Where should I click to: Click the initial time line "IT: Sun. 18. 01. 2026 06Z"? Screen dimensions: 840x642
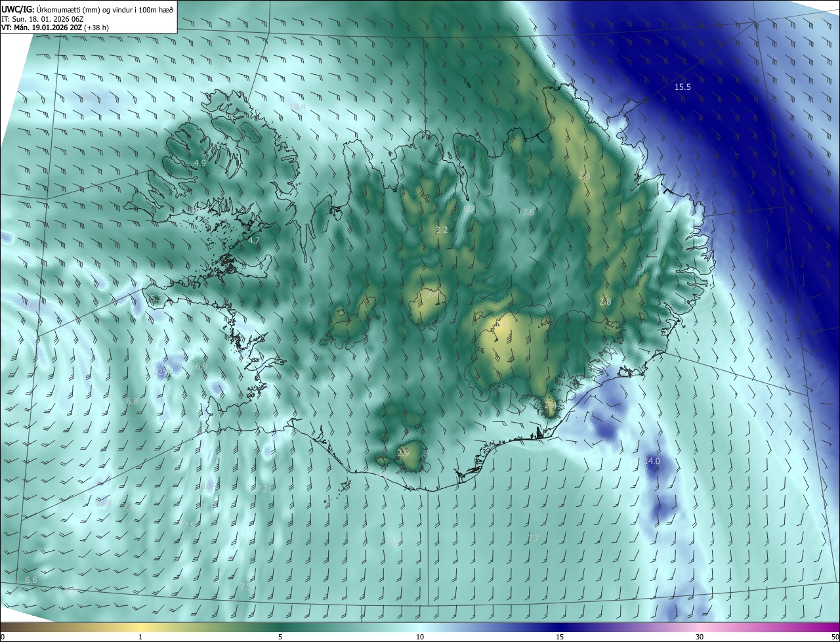(42, 19)
